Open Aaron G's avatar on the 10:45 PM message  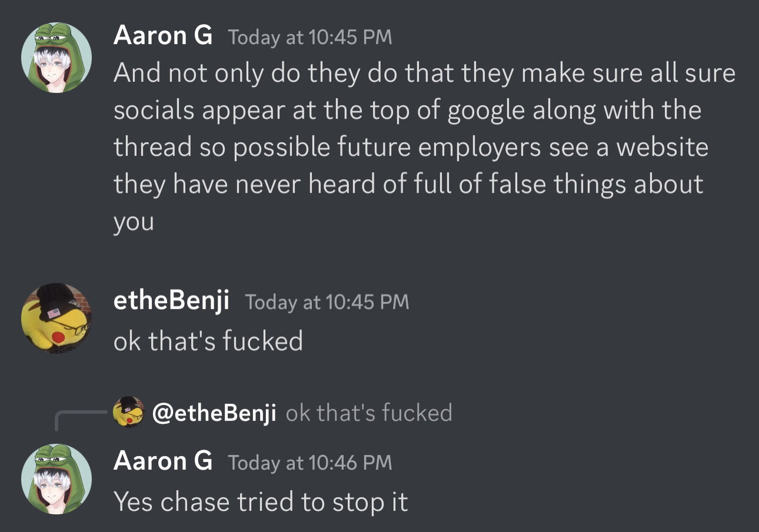click(x=56, y=58)
